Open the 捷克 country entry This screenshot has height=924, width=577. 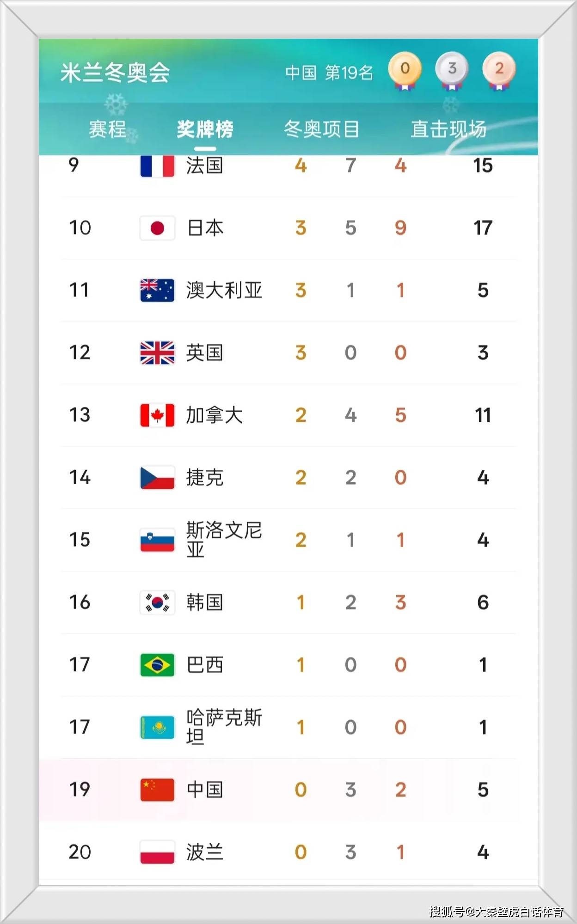click(x=204, y=478)
